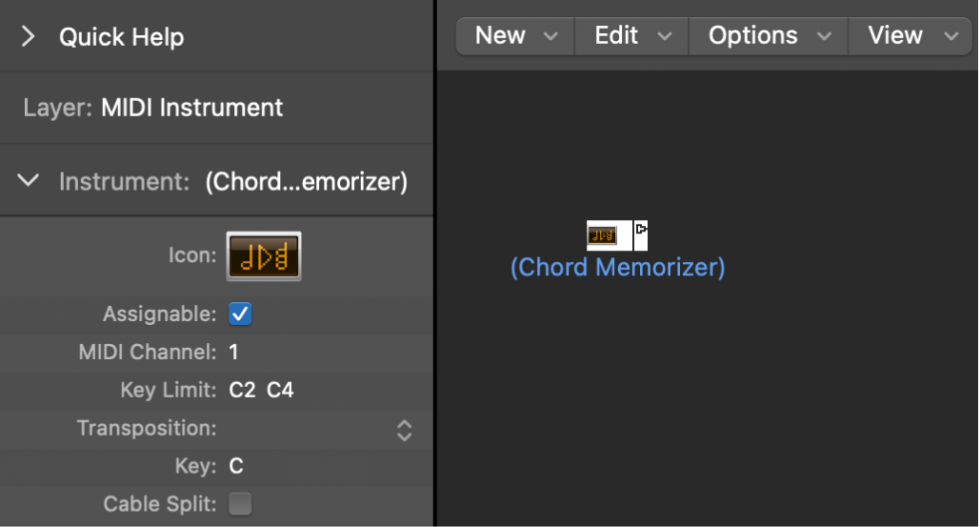Select the Chord Memorizer object in the environment
The width and height of the screenshot is (980, 527).
tap(603, 234)
